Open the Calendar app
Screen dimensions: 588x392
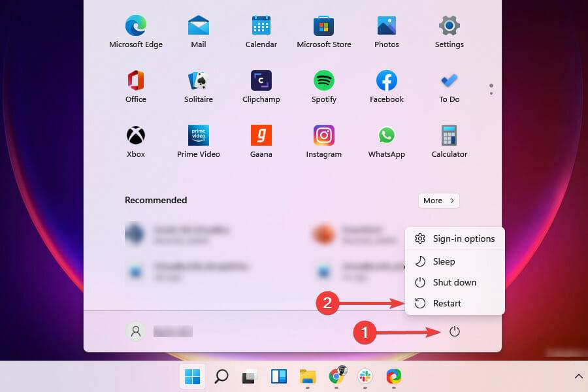[261, 32]
